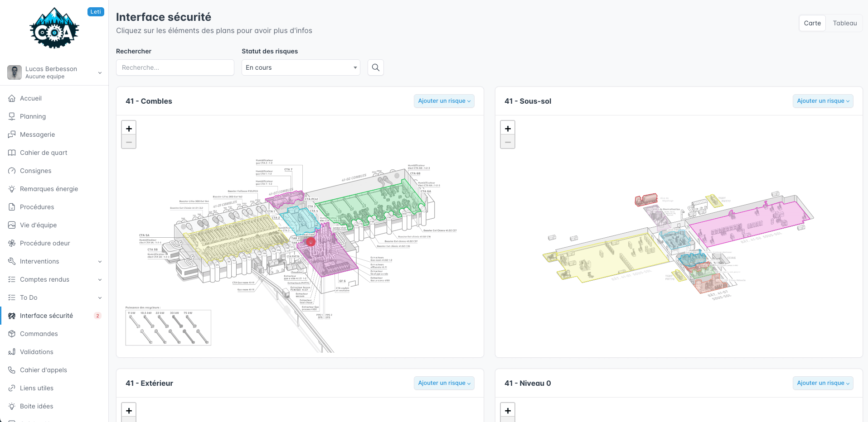Viewport: 868px width, 422px height.
Task: Select the Carte view tab
Action: (812, 23)
